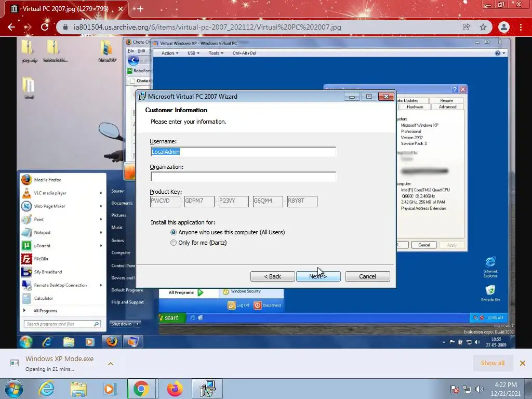Click Show all downloads
532x399 pixels.
[493, 363]
